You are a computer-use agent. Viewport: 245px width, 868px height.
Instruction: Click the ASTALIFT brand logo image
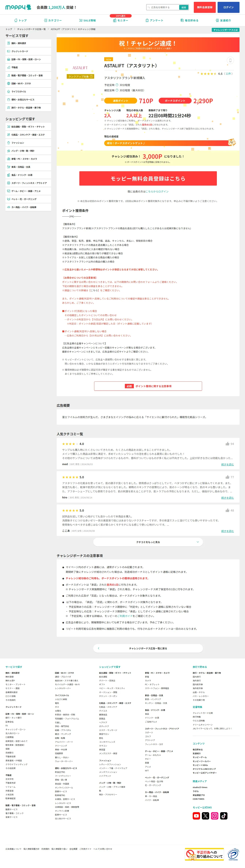coord(80,68)
